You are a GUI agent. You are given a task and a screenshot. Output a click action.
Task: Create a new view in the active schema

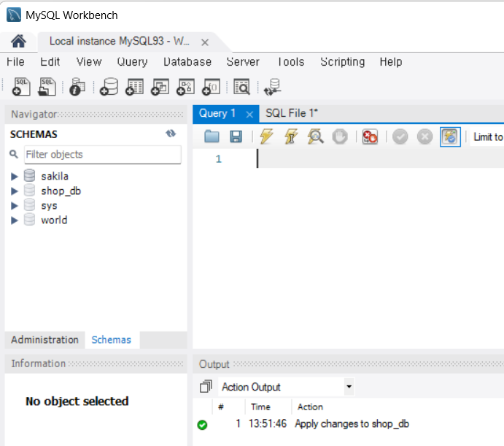[160, 87]
